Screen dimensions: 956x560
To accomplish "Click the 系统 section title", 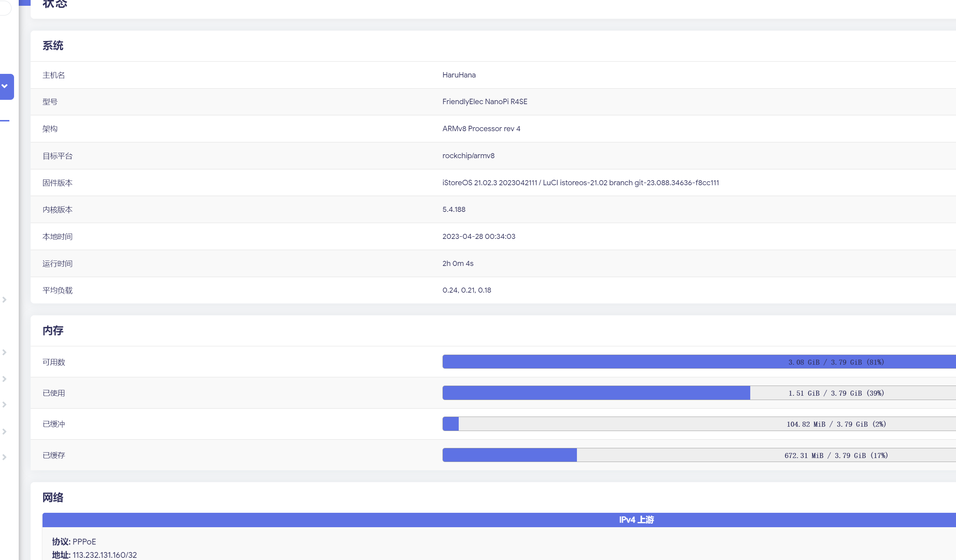I will pos(53,45).
